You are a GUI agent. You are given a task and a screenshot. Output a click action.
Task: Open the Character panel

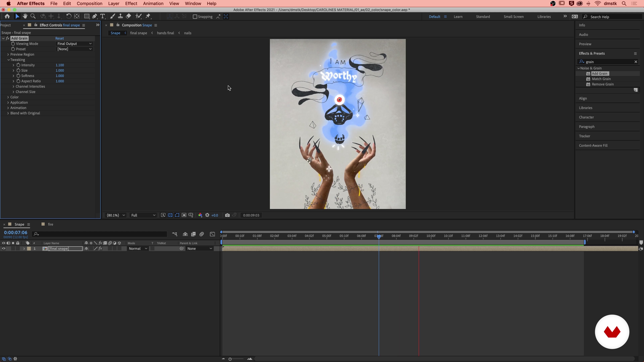pyautogui.click(x=586, y=117)
